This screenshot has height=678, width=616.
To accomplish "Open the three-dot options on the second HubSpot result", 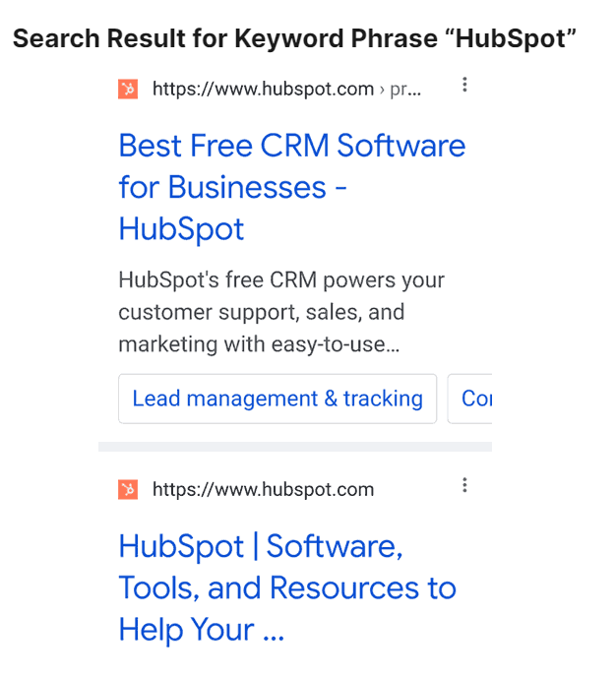I will (x=464, y=485).
